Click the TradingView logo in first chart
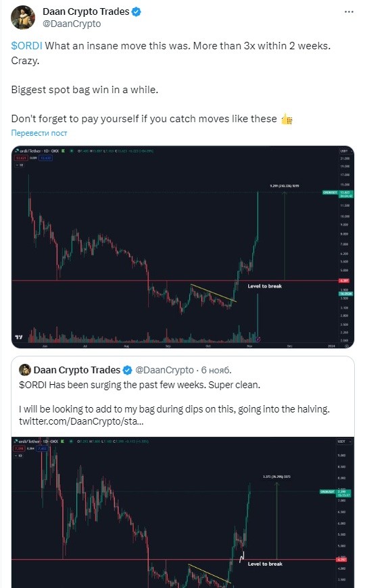Viewport: 365px width, 588px height. 19,337
